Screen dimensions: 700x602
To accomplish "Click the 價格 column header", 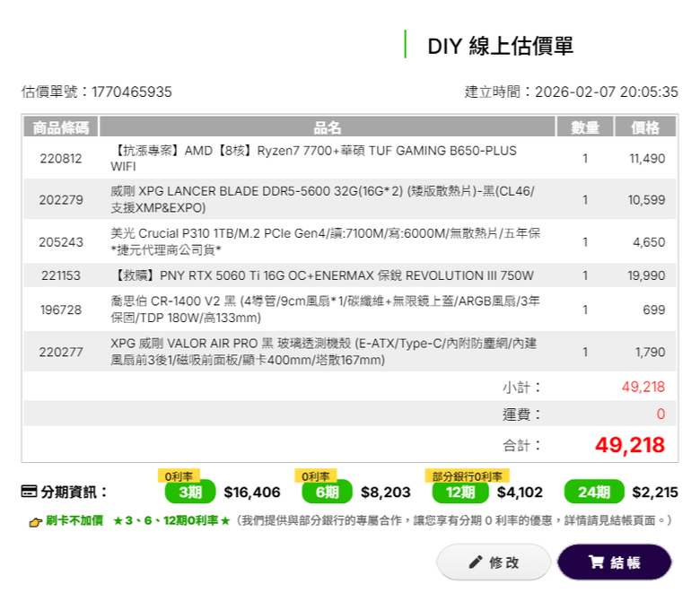I will pyautogui.click(x=645, y=127).
